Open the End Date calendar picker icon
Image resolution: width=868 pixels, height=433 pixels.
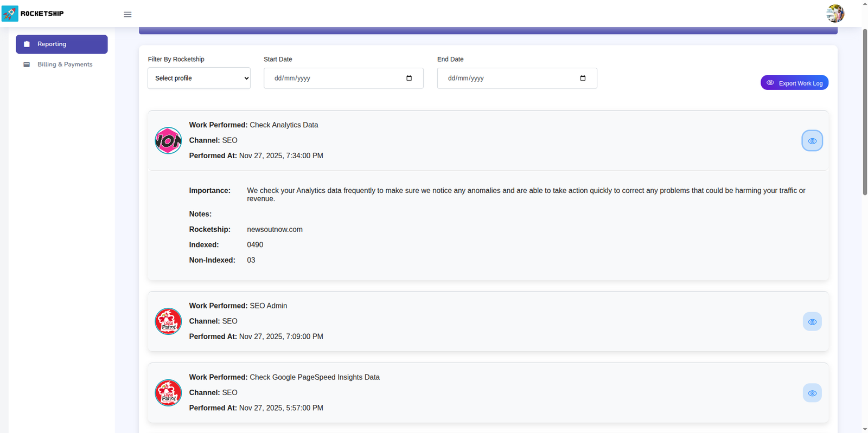[583, 78]
